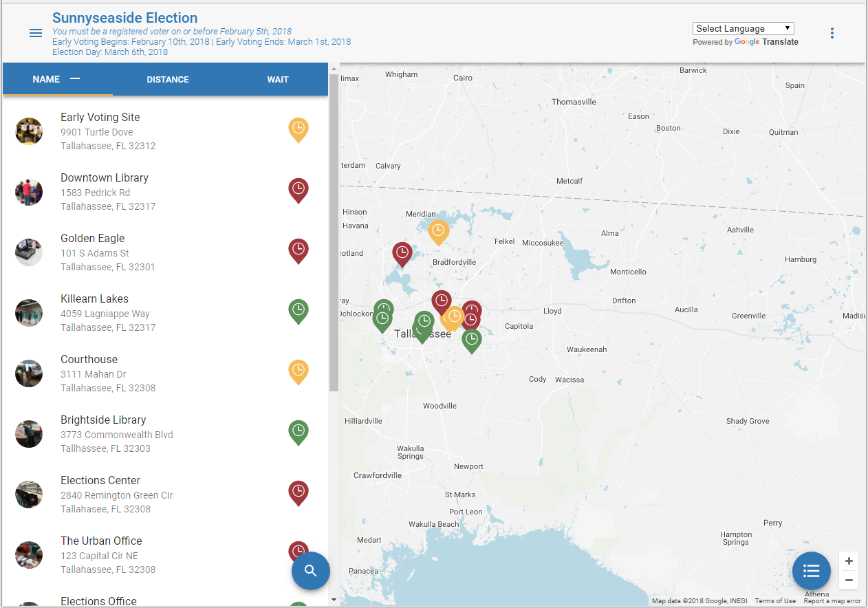Click the list scrollbar thumb
The height and width of the screenshot is (608, 868).
[334, 232]
